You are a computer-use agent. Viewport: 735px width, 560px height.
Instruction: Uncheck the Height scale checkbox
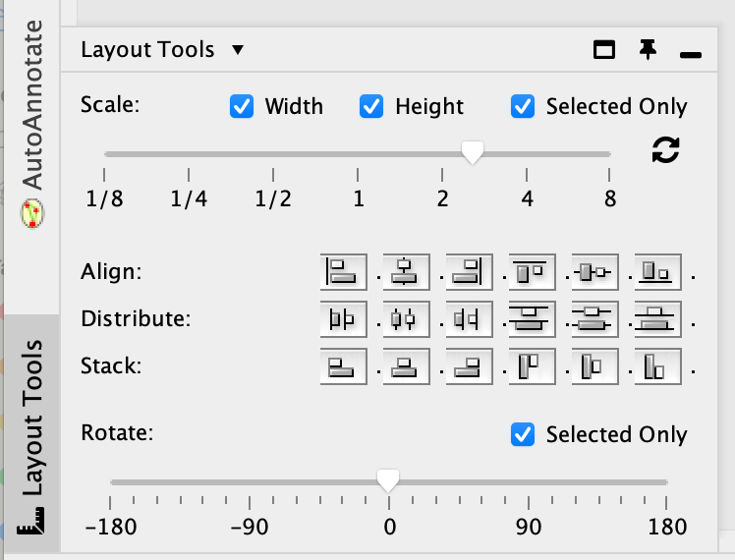coord(371,106)
